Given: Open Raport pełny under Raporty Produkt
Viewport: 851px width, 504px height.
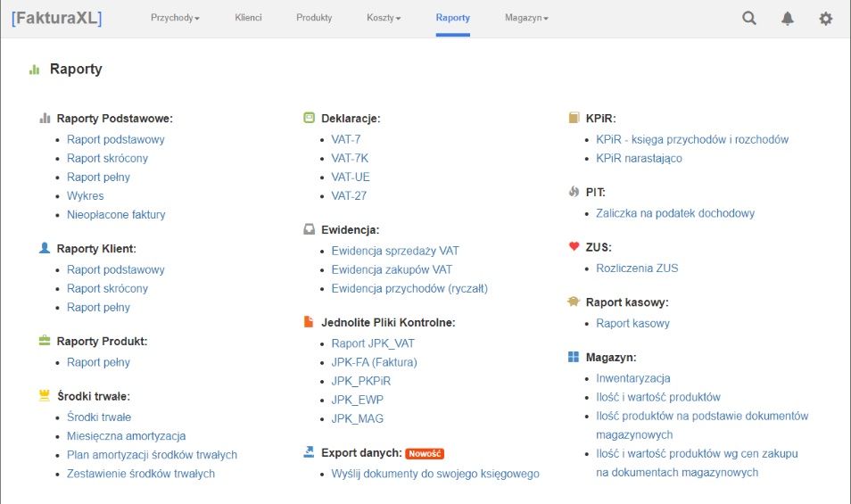Looking at the screenshot, I should tap(98, 362).
